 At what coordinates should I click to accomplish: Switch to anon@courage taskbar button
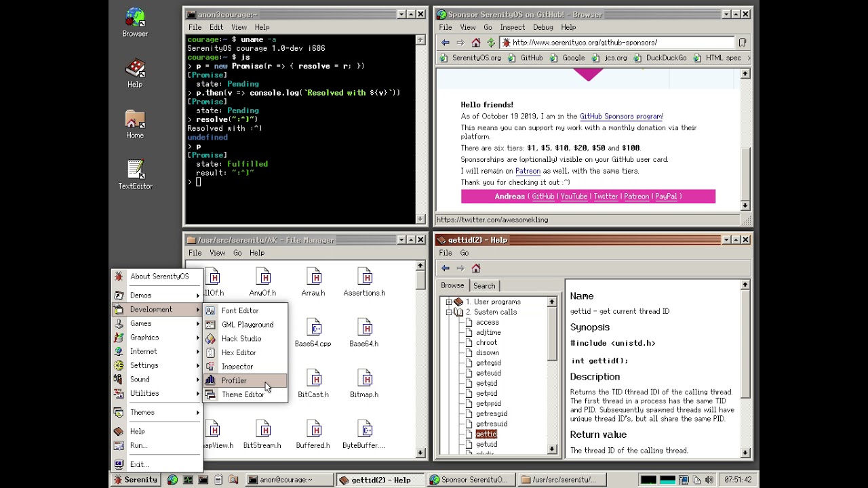pos(288,480)
